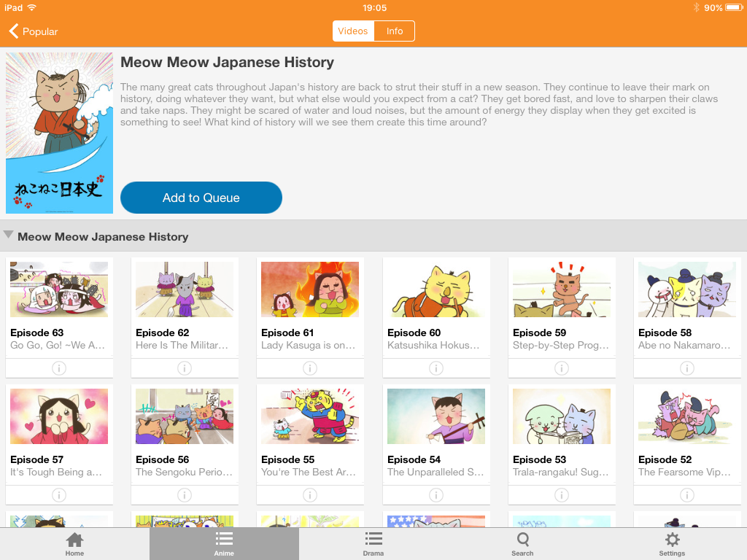
Task: Select 'Lady Kasuga is on…' title
Action: (x=309, y=345)
